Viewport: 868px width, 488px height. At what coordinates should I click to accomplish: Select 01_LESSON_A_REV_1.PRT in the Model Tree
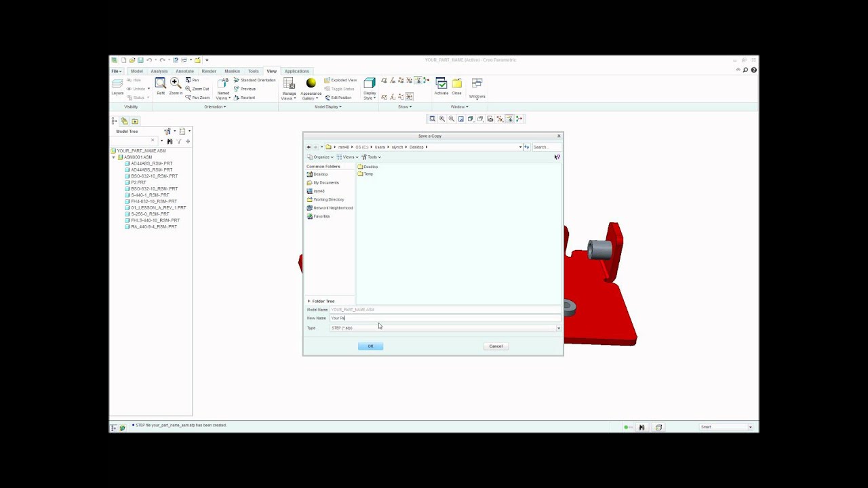pos(155,207)
